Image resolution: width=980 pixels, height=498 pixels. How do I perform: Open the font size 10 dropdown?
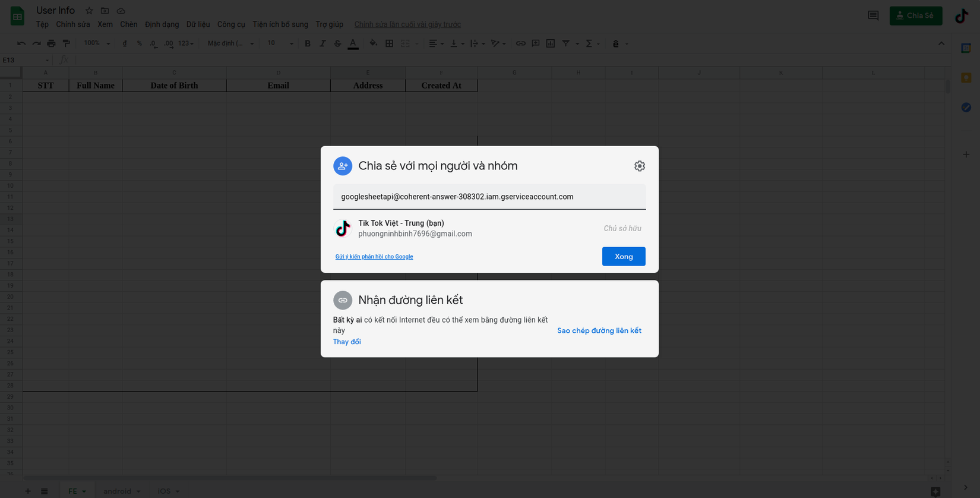tap(280, 43)
